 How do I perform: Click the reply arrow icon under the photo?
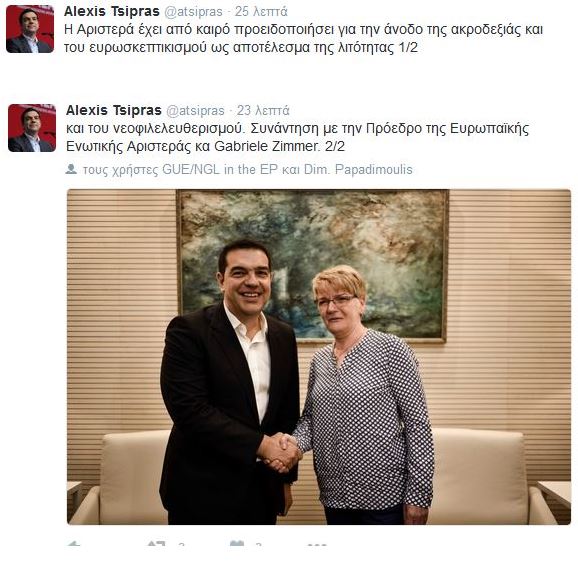(74, 544)
